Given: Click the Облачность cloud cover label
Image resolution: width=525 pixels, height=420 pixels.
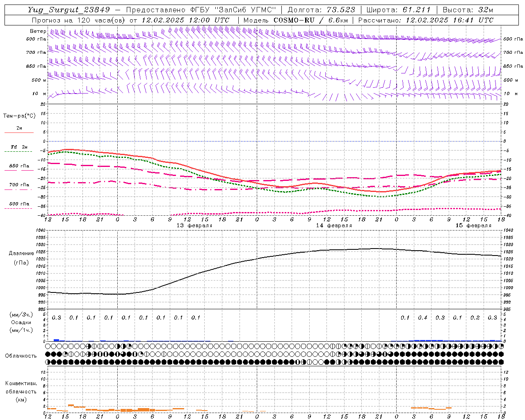Looking at the screenshot, I should [x=21, y=356].
